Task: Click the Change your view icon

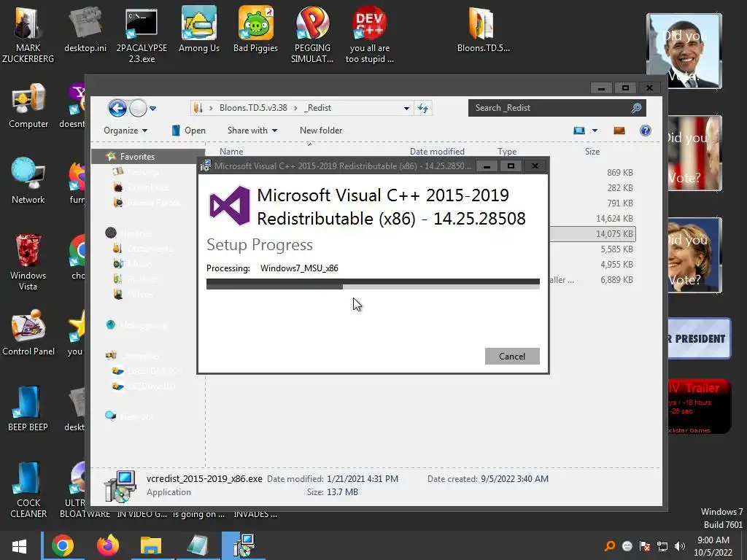Action: 579,131
